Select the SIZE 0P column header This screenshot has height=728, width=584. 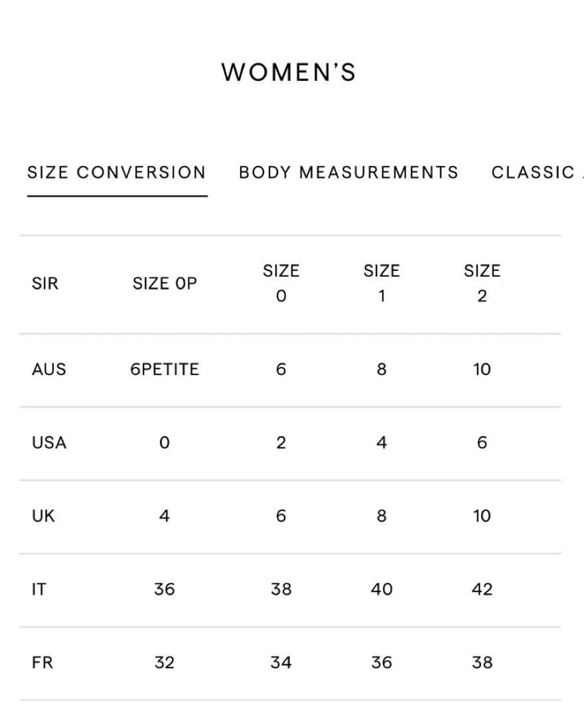point(165,283)
